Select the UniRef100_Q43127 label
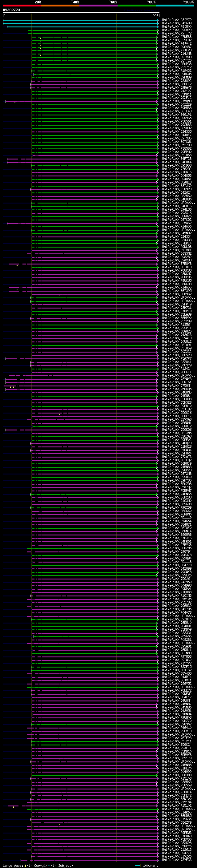Image resolution: width=197 pixels, height=868 pixels. 177,91
